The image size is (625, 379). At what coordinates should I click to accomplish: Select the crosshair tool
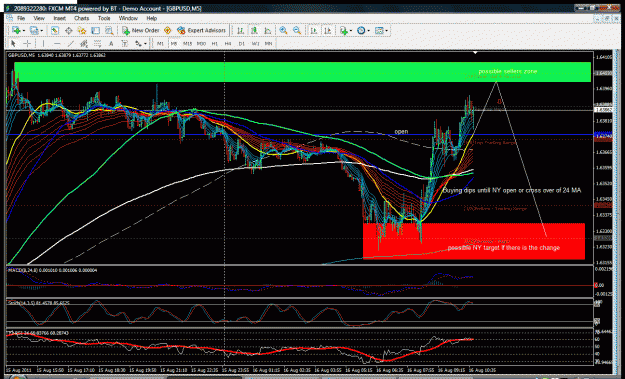click(27, 43)
